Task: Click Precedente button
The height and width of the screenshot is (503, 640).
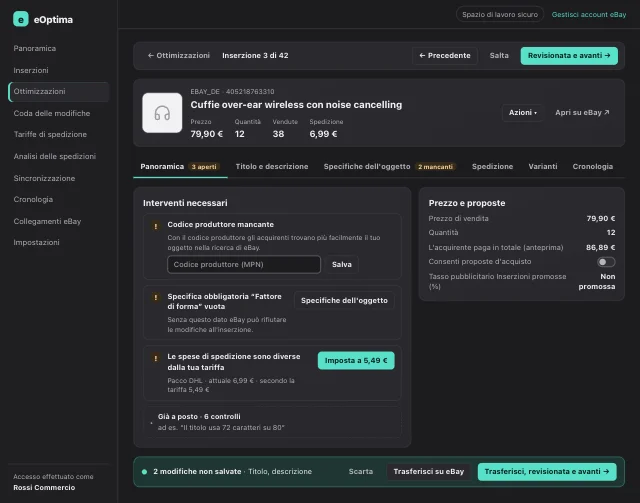Action: coord(445,56)
